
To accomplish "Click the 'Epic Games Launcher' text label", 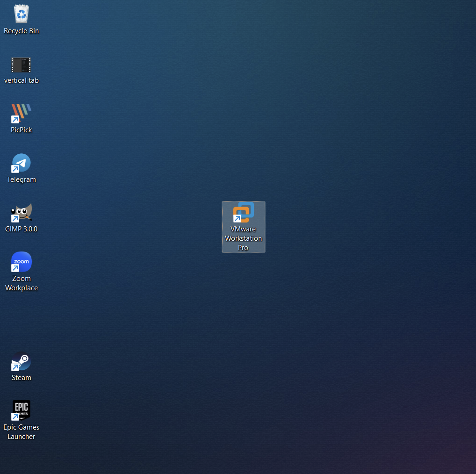I will pyautogui.click(x=22, y=432).
